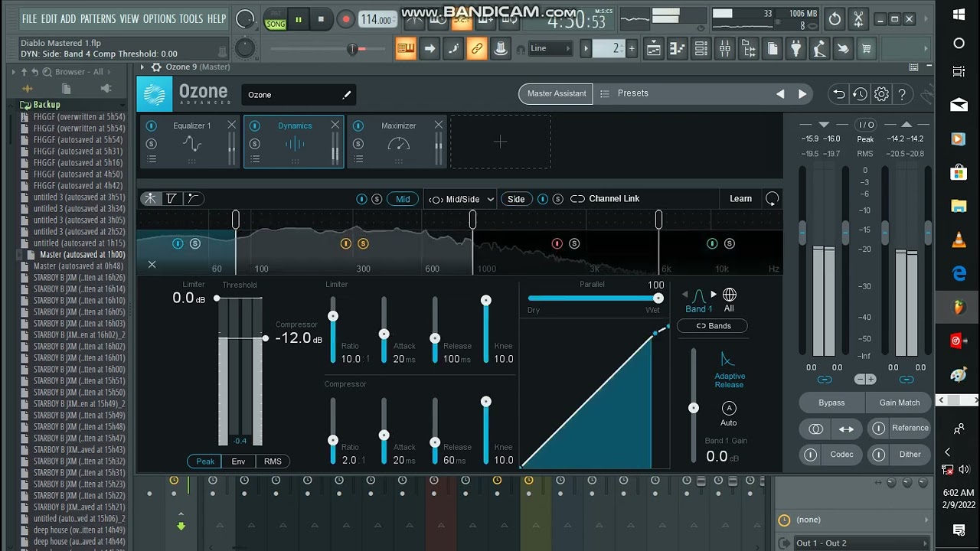Open Ozone settings gear
This screenshot has width=980, height=551.
pyautogui.click(x=881, y=94)
